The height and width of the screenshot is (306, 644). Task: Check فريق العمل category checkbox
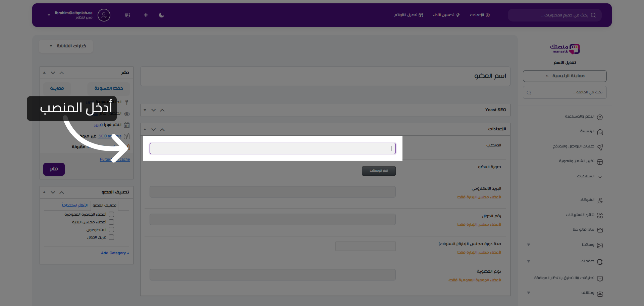[111, 237]
